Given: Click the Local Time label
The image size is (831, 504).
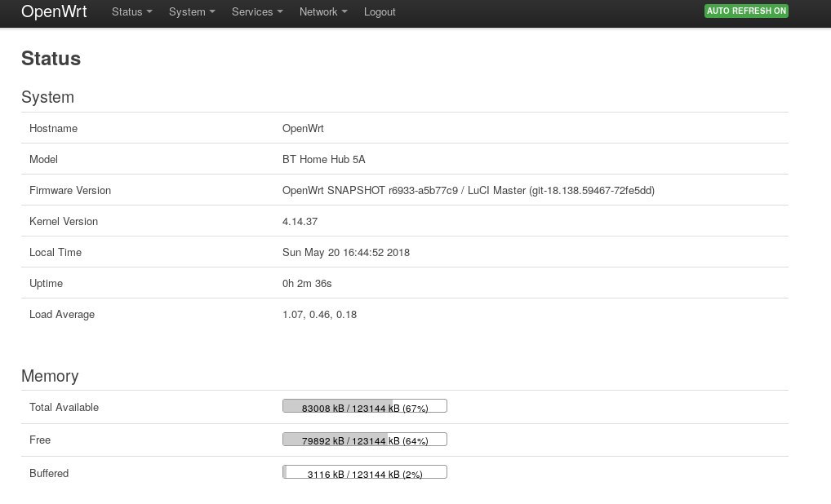Looking at the screenshot, I should coord(56,253).
